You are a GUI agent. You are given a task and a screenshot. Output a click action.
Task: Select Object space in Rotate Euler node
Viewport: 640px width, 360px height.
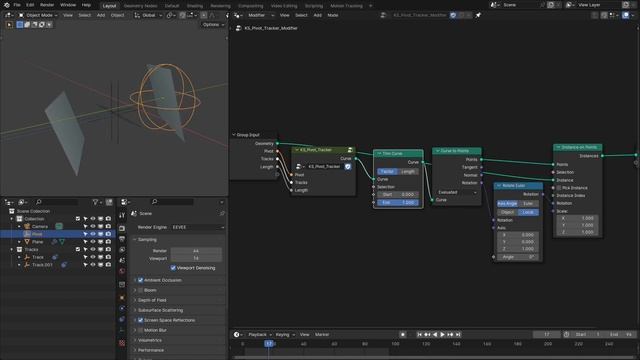(x=507, y=212)
